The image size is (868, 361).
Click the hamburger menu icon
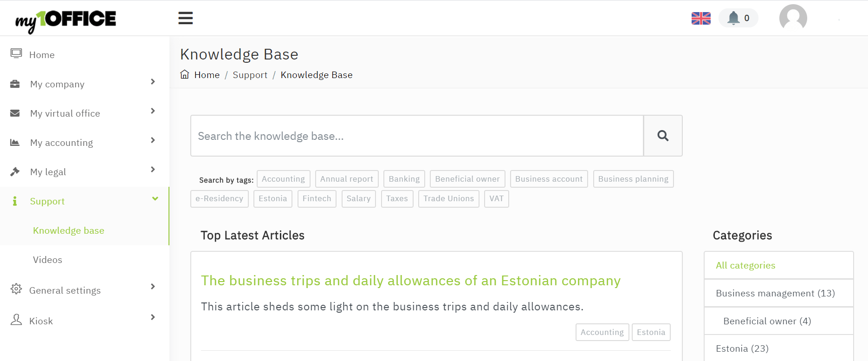point(185,18)
